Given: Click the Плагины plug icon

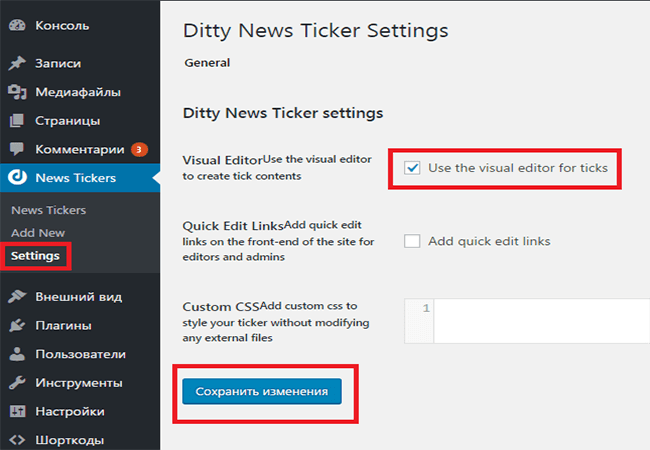Looking at the screenshot, I should point(17,325).
